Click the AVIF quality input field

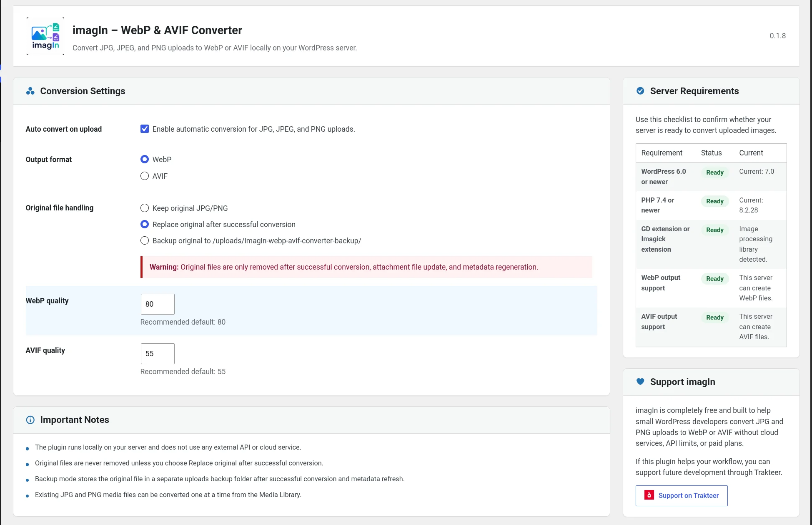[158, 354]
